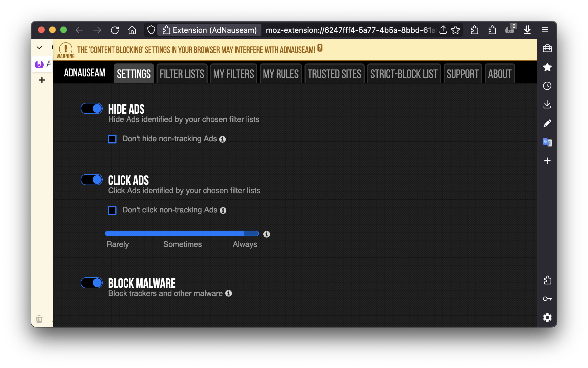
Task: Click the AdNauseam toolbar icon with badge
Action: click(510, 30)
